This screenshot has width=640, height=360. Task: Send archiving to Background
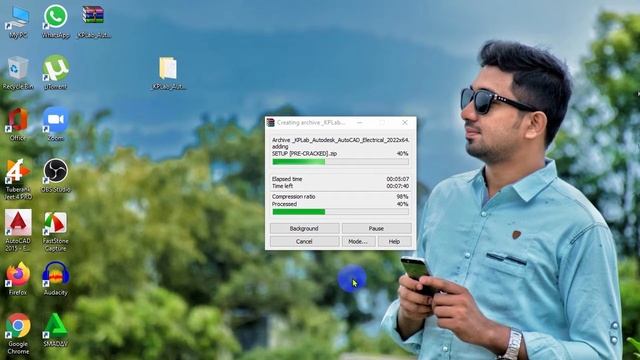click(x=304, y=229)
